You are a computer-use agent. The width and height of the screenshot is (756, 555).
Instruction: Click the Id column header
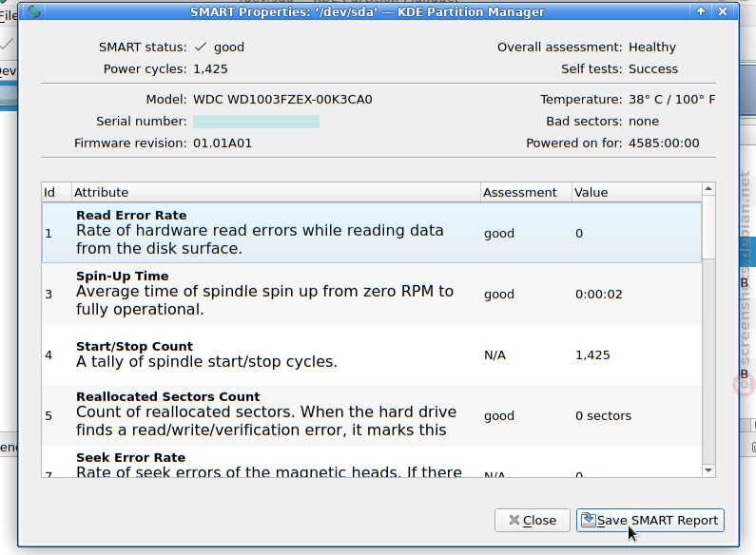point(56,192)
